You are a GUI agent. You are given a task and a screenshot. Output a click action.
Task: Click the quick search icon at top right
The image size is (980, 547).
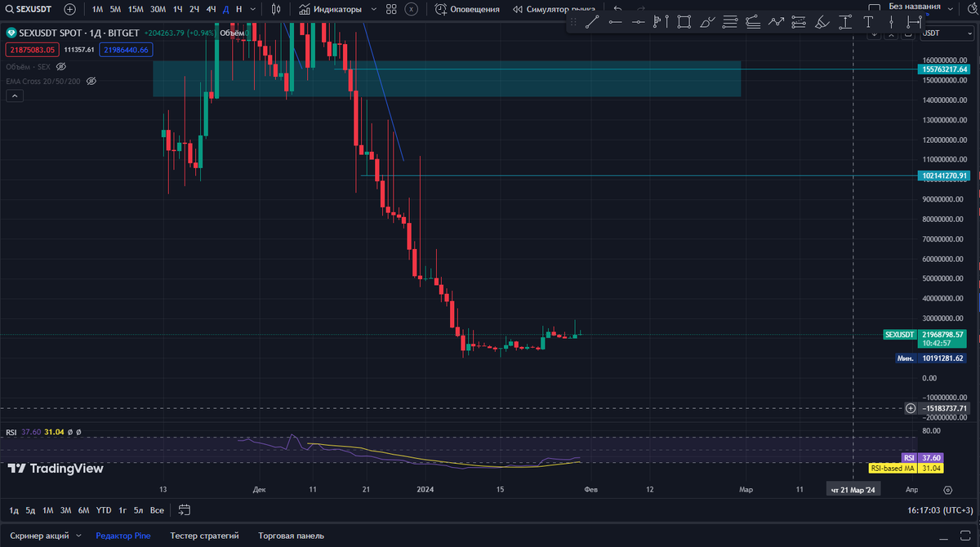972,7
